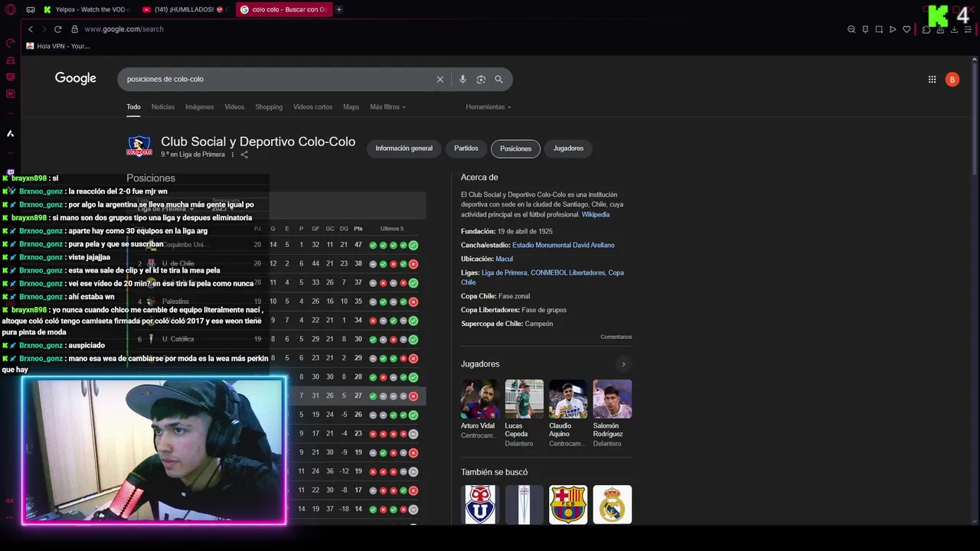This screenshot has height=551, width=980.
Task: Open Salomón Rodríguez player thumbnail
Action: (x=612, y=399)
